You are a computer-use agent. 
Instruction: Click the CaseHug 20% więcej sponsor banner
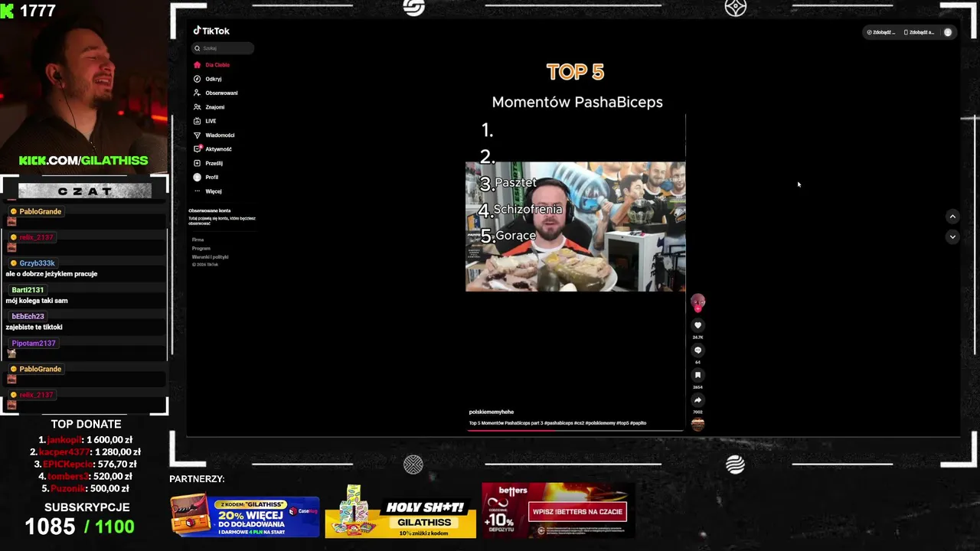click(245, 517)
